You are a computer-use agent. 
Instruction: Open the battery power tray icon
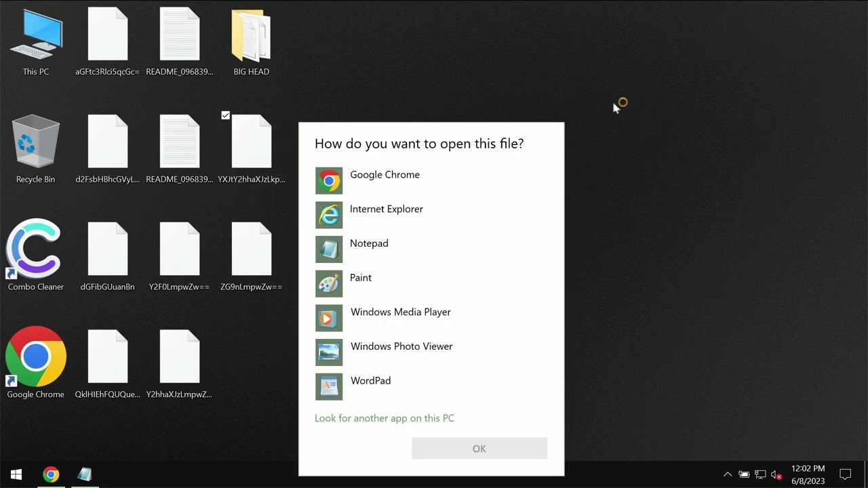coord(744,474)
